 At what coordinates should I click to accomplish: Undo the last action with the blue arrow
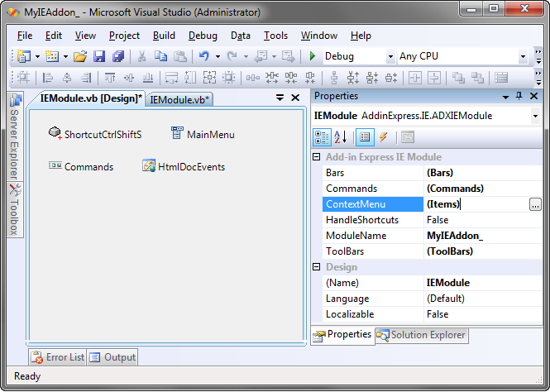(x=204, y=56)
